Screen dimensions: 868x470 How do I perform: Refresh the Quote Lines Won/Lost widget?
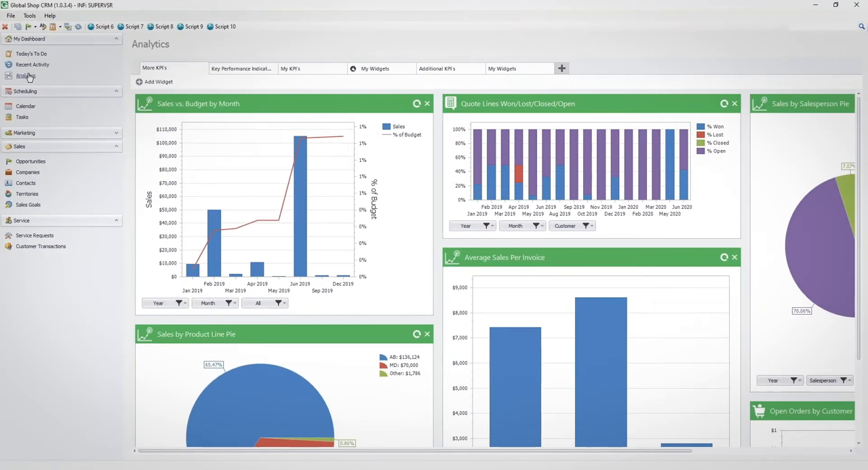724,104
